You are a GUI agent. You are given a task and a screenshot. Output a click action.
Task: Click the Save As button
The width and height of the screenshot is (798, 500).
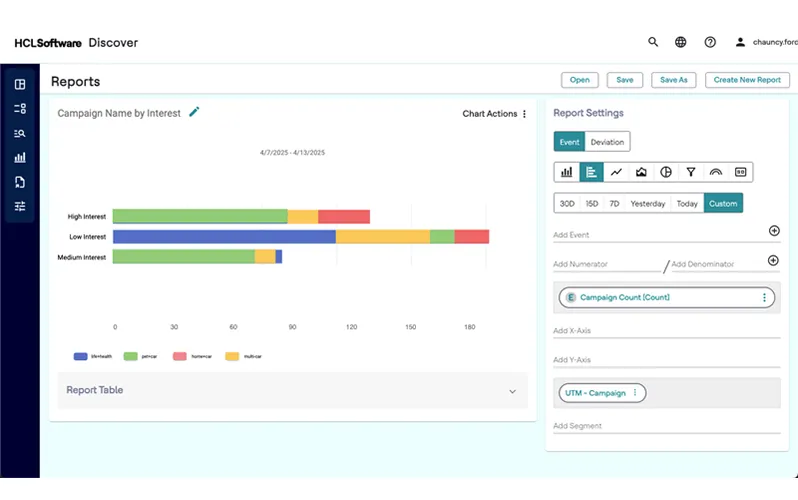pyautogui.click(x=674, y=80)
